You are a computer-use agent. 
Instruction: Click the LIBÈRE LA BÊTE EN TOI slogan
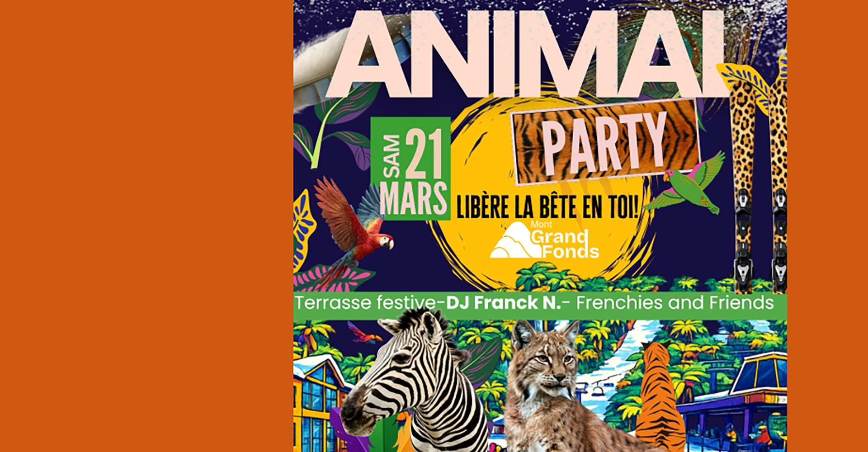coord(547,207)
